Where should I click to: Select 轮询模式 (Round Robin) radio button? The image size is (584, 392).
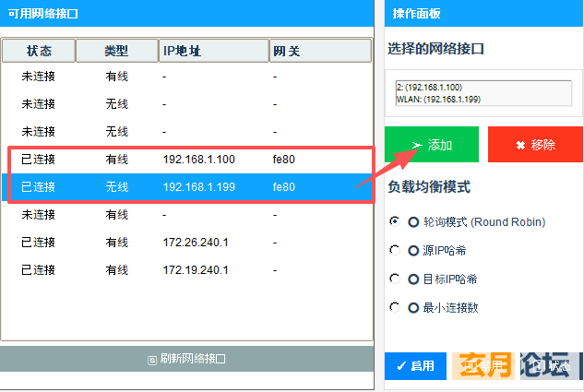point(395,221)
